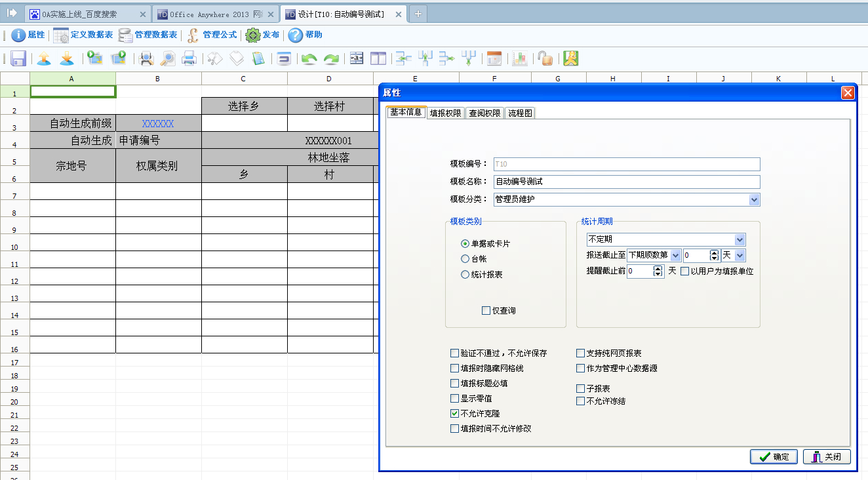Click column header C

click(244, 79)
